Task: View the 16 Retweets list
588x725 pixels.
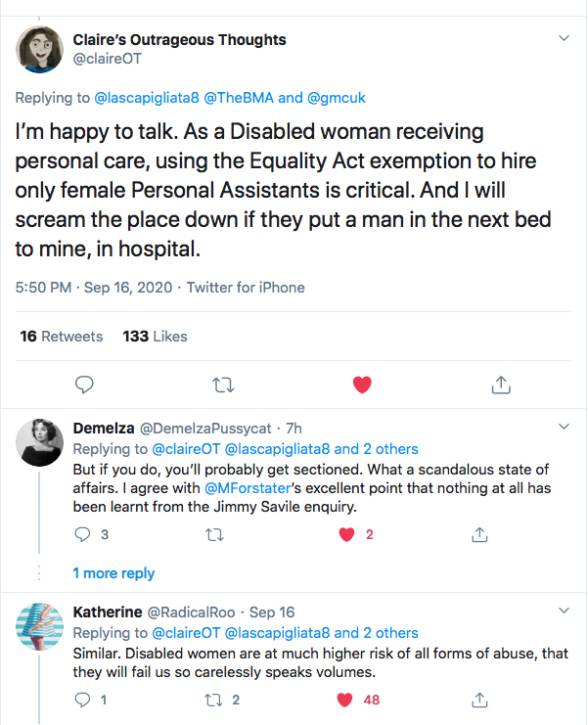Action: (62, 336)
